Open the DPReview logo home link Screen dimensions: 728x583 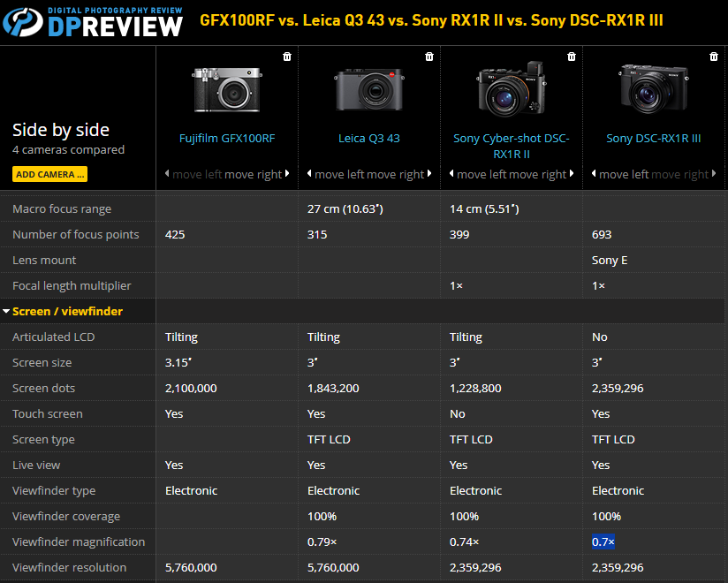[93, 22]
